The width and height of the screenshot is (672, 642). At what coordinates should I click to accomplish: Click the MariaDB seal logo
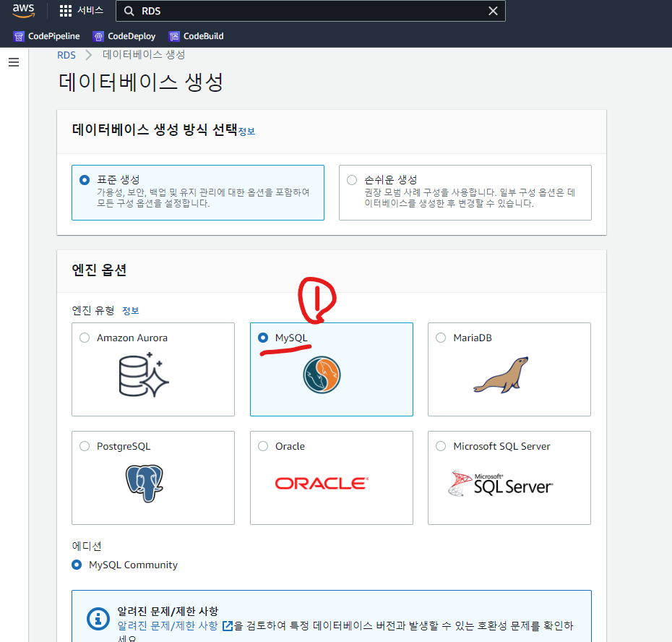pos(501,374)
